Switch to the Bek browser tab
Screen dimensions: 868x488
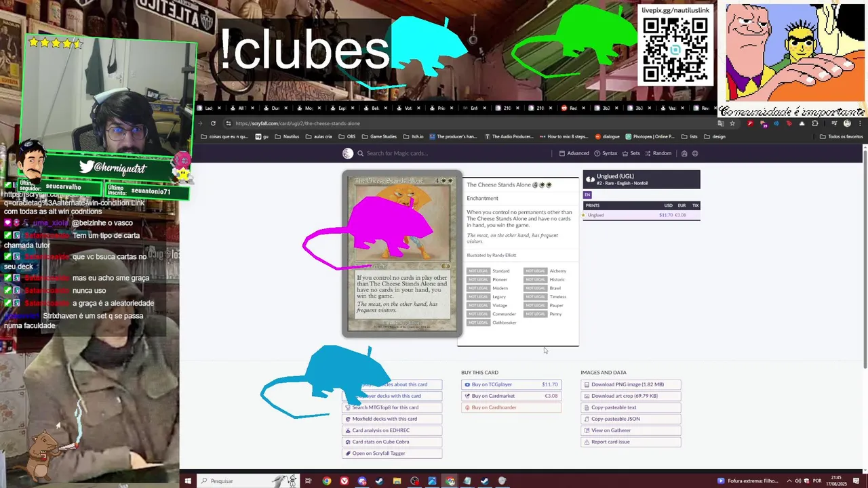pos(375,108)
